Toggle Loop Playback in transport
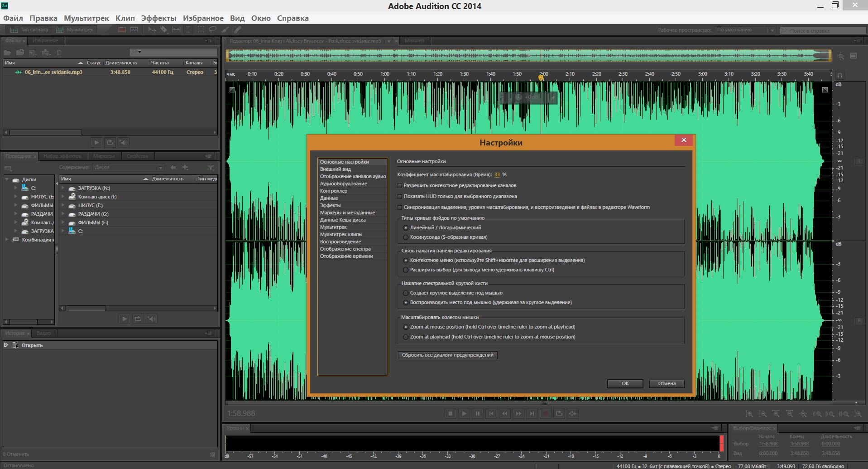 [x=559, y=413]
